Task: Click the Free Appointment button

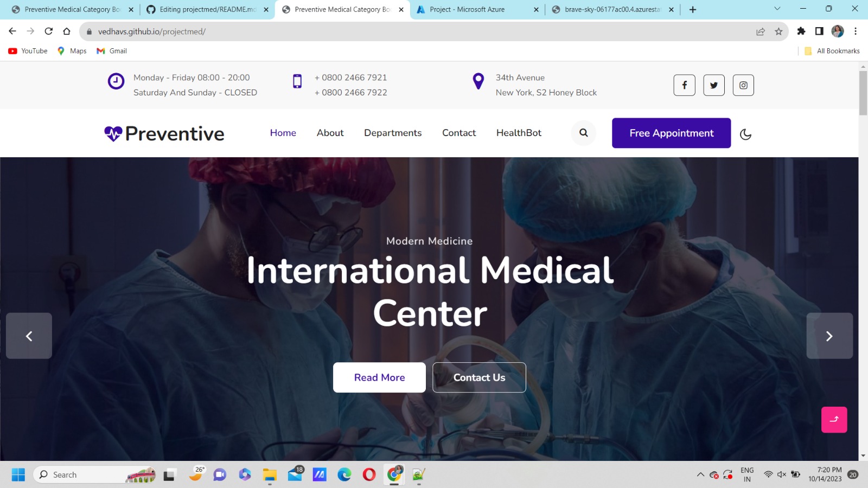Action: coord(671,133)
